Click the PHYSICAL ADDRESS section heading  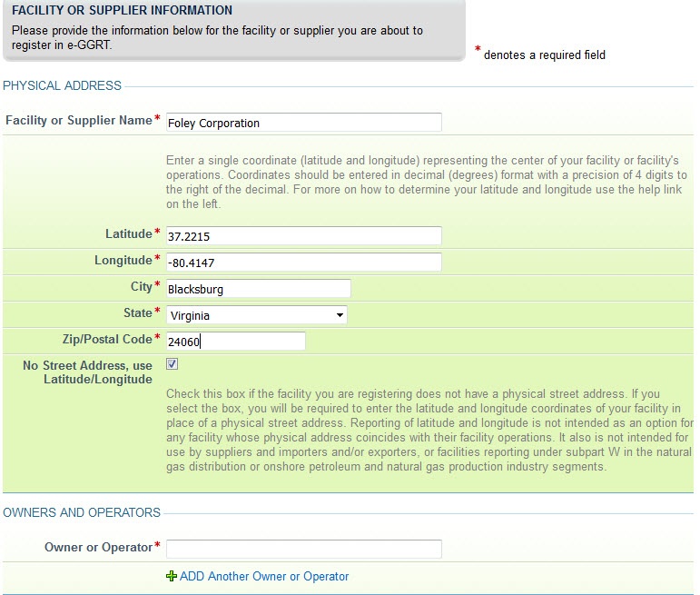click(62, 85)
